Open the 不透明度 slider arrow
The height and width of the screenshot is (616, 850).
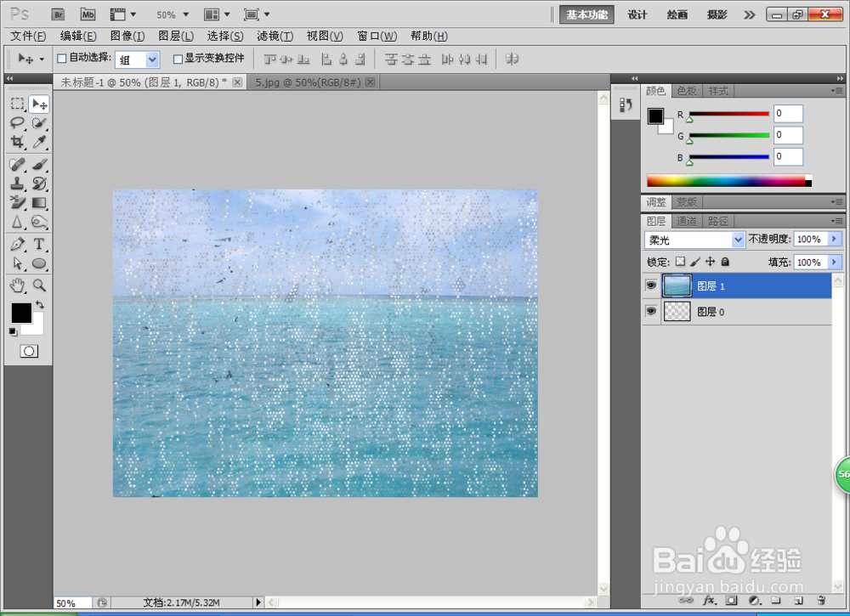835,239
